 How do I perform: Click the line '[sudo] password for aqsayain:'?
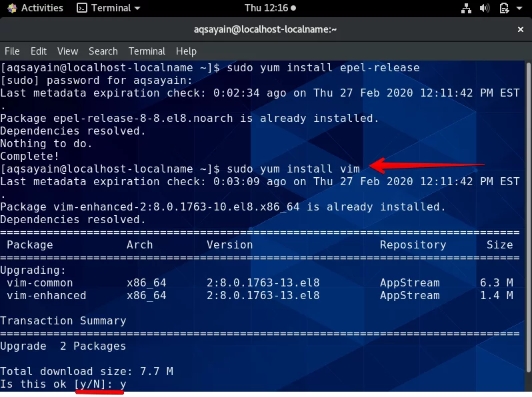coord(97,81)
